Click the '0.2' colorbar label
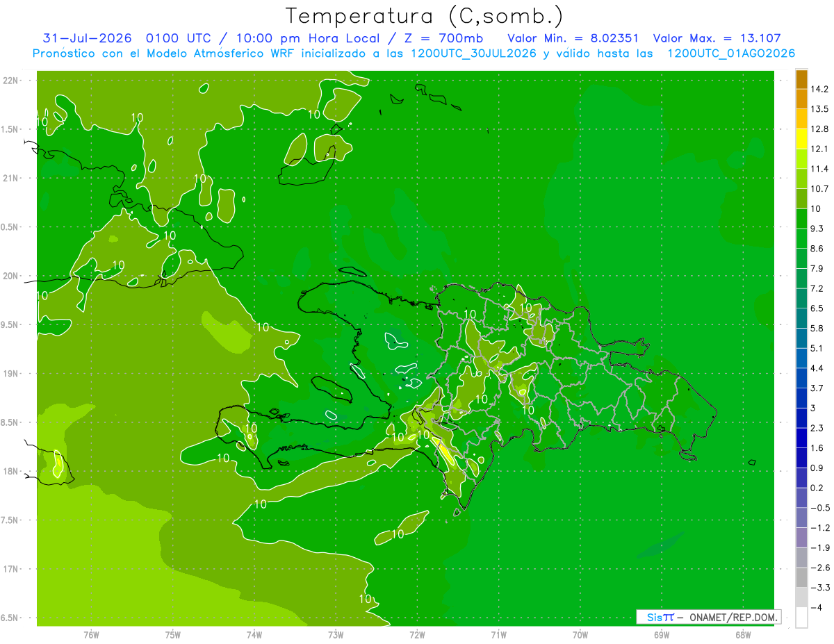834x644 pixels. 817,488
